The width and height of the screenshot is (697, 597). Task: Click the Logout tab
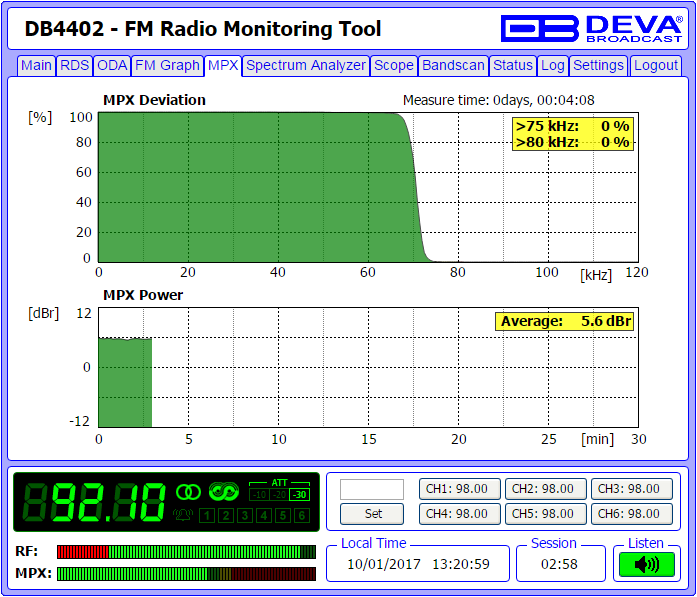(656, 66)
